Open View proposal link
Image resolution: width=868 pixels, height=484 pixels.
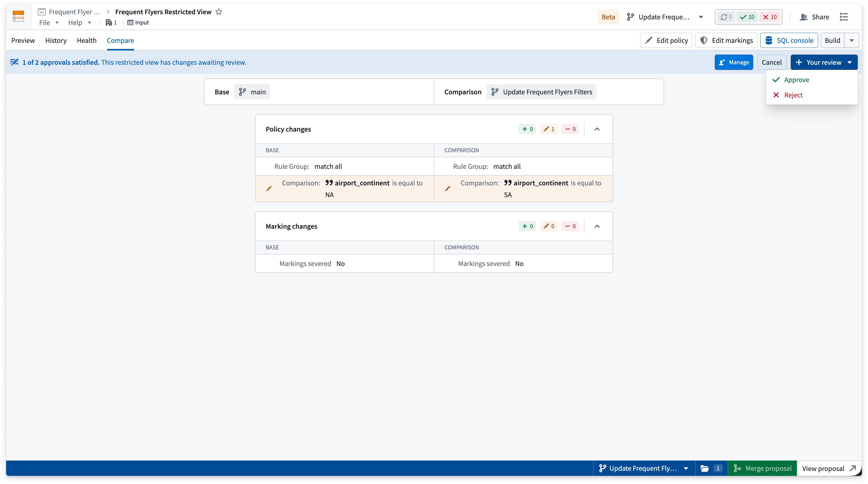point(829,468)
